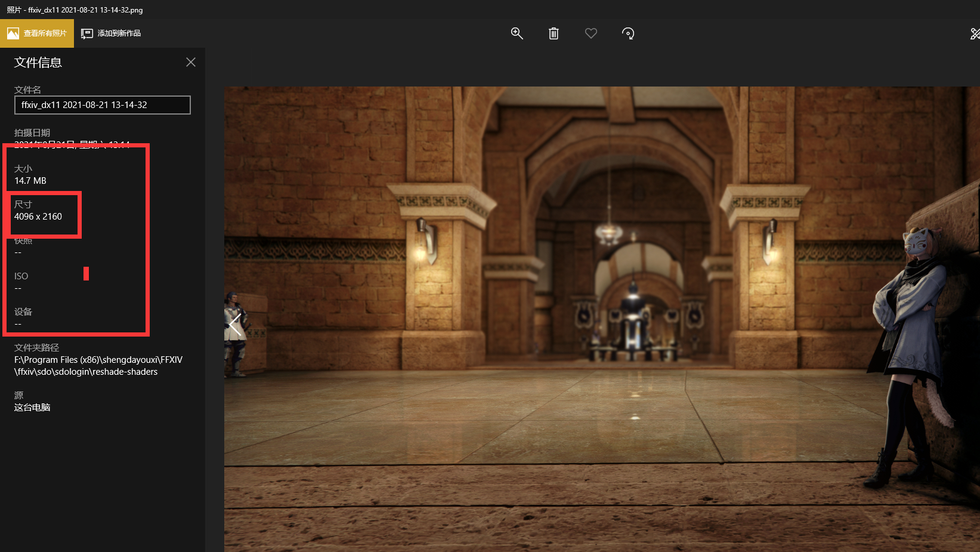This screenshot has height=552, width=980.
Task: Click the 文件信息 panel heading
Action: [x=38, y=63]
